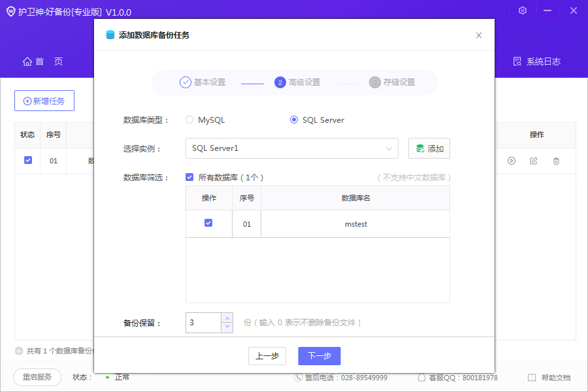Click 状态 column header in main table
Image resolution: width=588 pixels, height=392 pixels.
27,135
